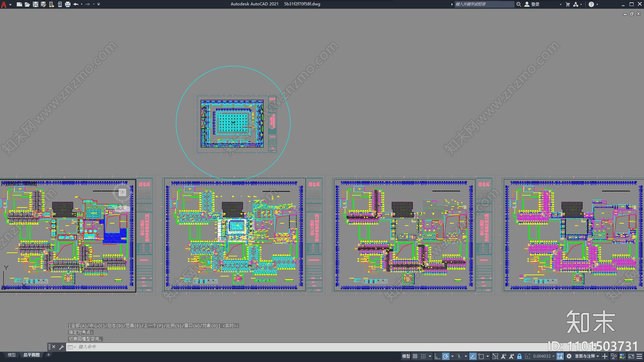This screenshot has width=644, height=362.
Task: Click the keyword search input field
Action: [484, 4]
